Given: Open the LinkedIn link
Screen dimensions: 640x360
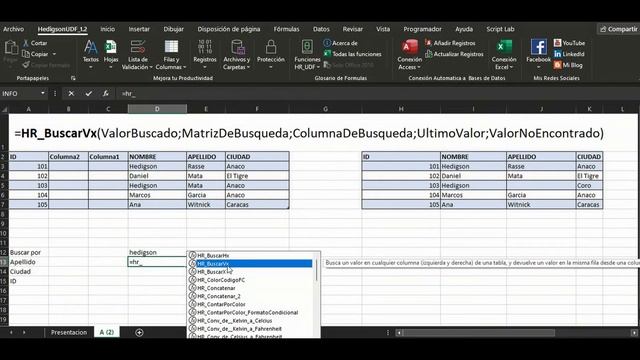Looking at the screenshot, I should [569, 54].
